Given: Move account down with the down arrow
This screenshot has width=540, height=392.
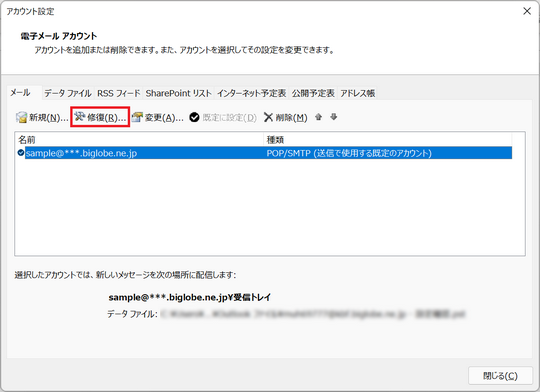Looking at the screenshot, I should pos(333,117).
